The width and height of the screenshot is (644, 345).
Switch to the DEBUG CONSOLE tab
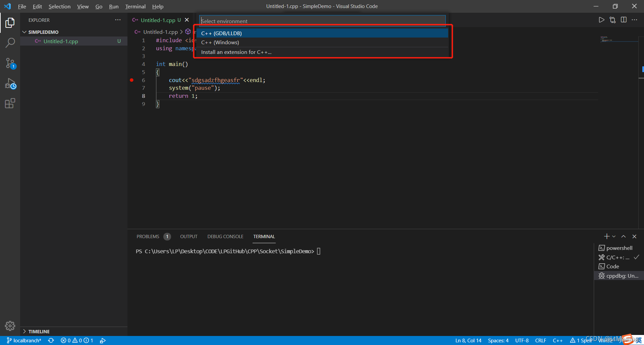pos(225,236)
